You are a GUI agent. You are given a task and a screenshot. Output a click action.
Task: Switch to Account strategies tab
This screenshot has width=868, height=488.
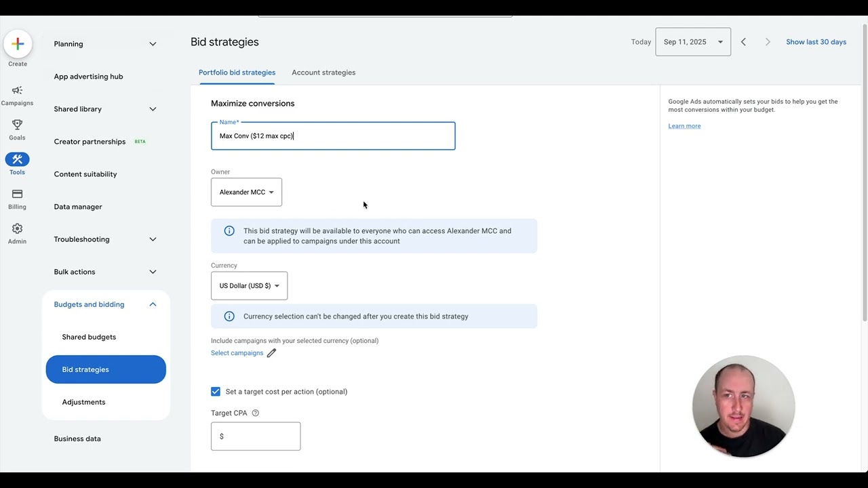323,73
